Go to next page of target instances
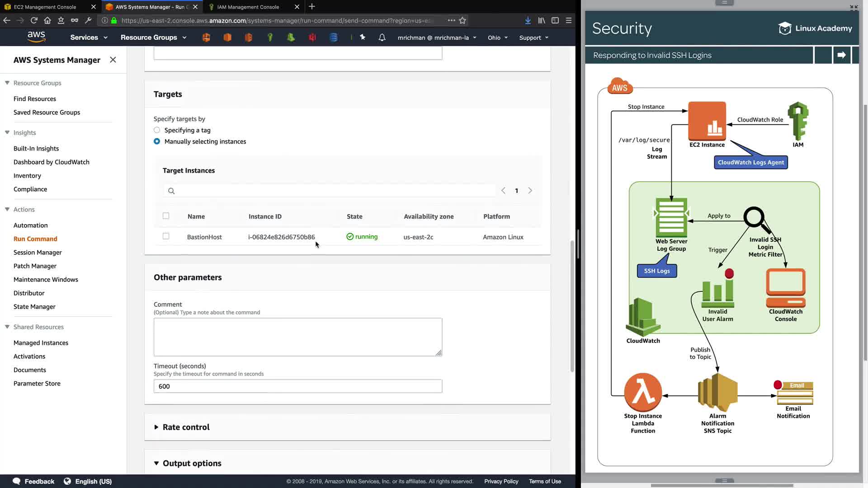This screenshot has height=488, width=868. pyautogui.click(x=530, y=191)
